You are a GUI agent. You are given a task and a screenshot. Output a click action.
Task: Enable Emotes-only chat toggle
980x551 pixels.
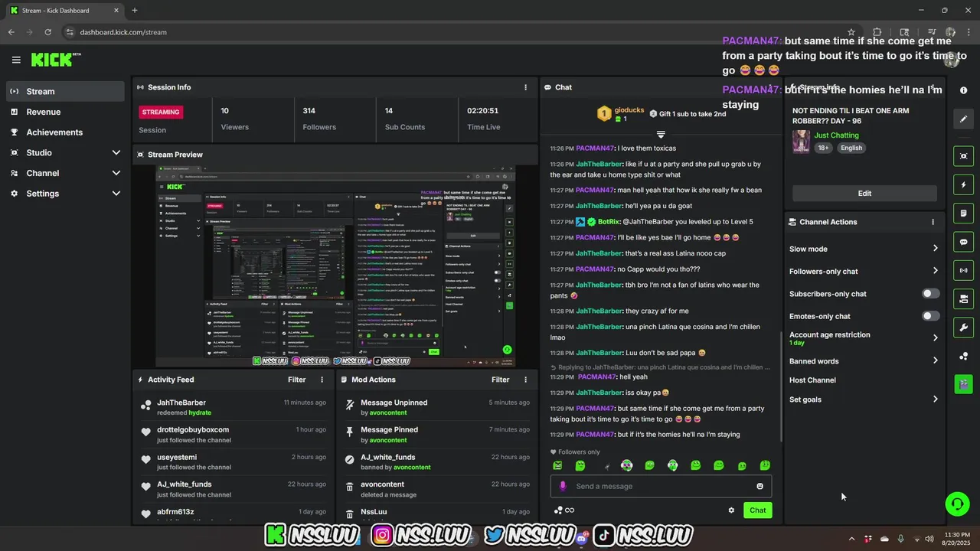931,316
